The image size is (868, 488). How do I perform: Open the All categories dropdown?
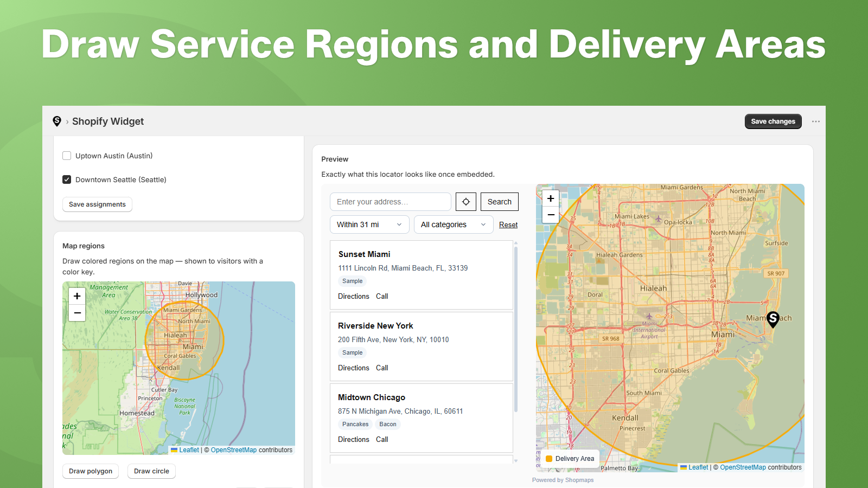[x=454, y=224]
